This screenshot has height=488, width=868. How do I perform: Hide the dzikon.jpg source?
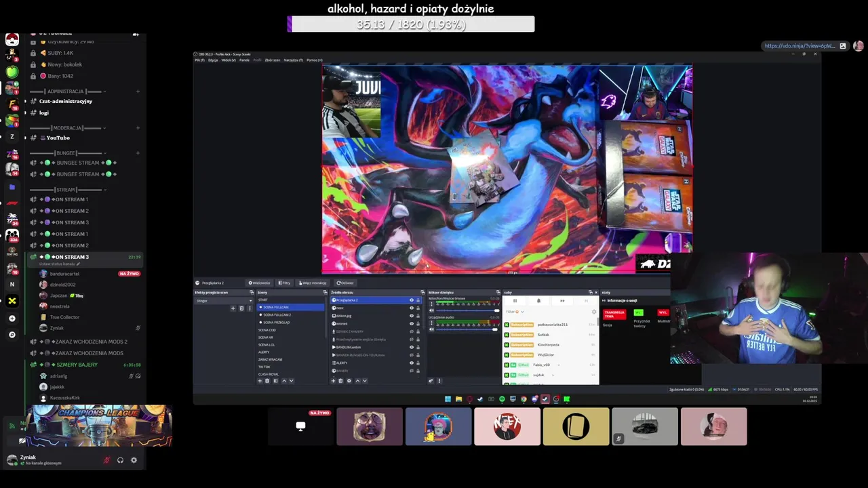pos(411,316)
